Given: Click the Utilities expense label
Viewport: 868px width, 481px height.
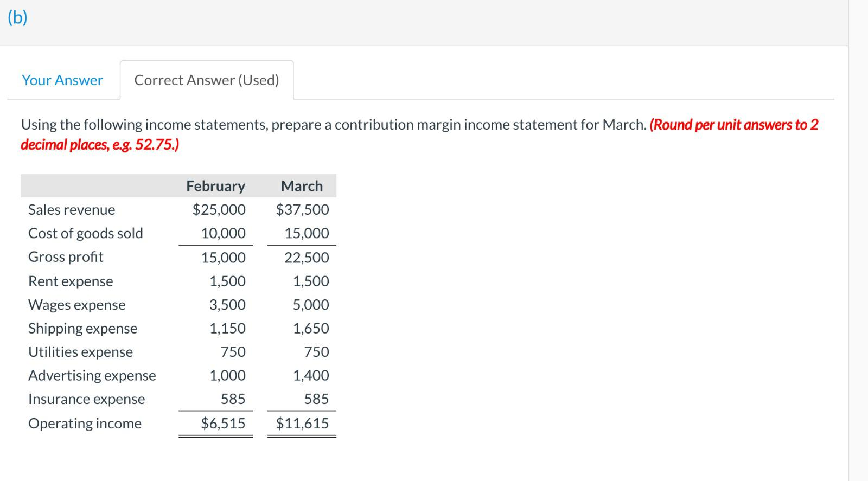Looking at the screenshot, I should click(x=80, y=352).
